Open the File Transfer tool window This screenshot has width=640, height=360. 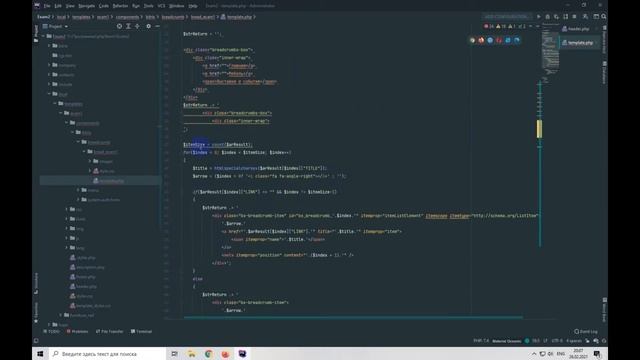pyautogui.click(x=109, y=331)
